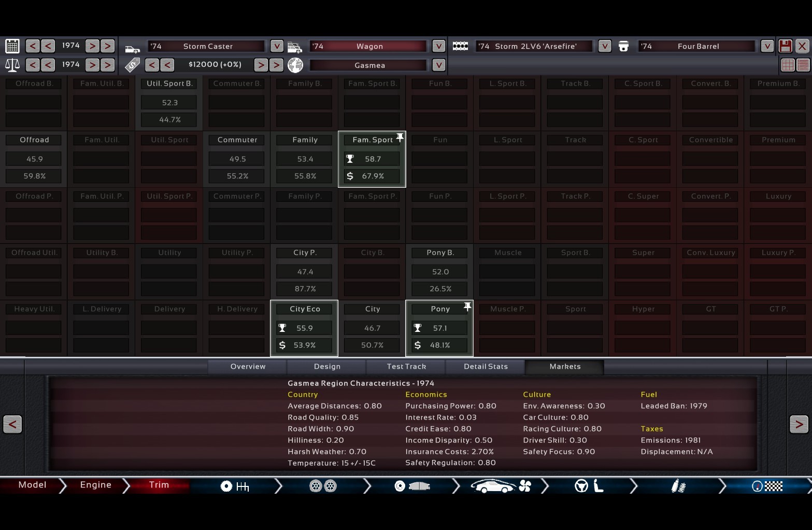Open the aerodynamics and cooling step
This screenshot has width=812, height=530.
(x=501, y=486)
